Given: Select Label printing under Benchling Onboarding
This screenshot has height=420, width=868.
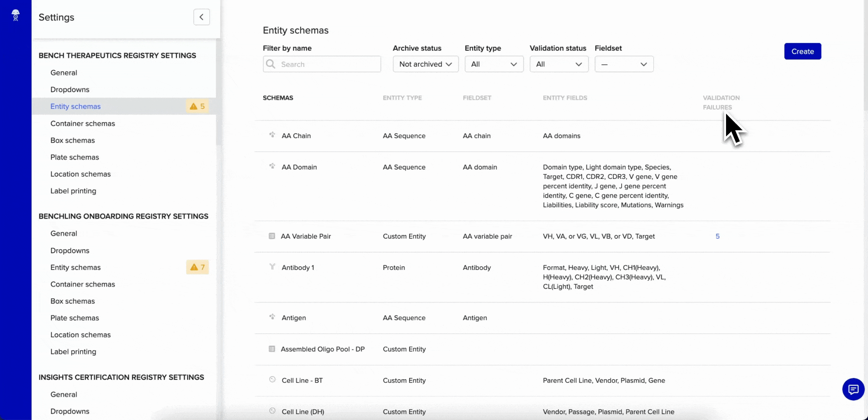Looking at the screenshot, I should pos(73,352).
